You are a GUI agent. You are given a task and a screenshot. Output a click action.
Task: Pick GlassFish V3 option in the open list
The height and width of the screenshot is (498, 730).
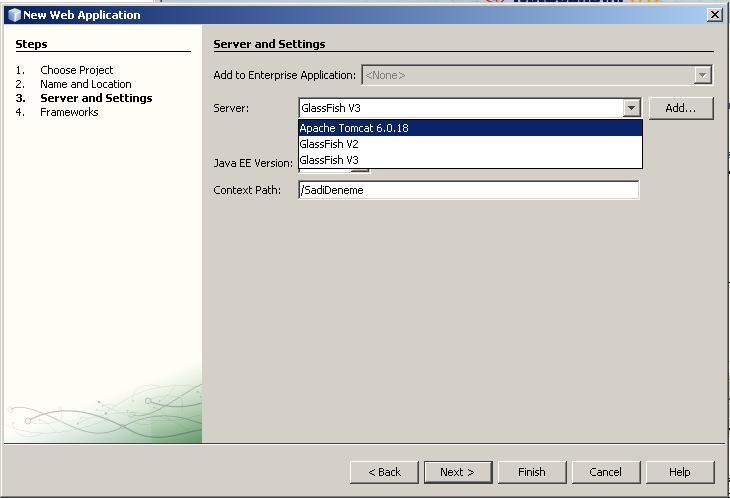(x=470, y=160)
